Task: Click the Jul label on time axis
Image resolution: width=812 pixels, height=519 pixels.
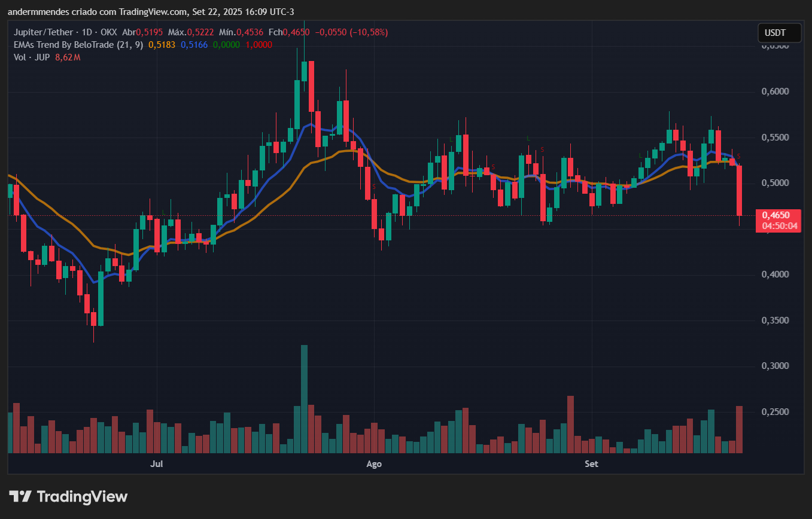Action: (x=156, y=464)
